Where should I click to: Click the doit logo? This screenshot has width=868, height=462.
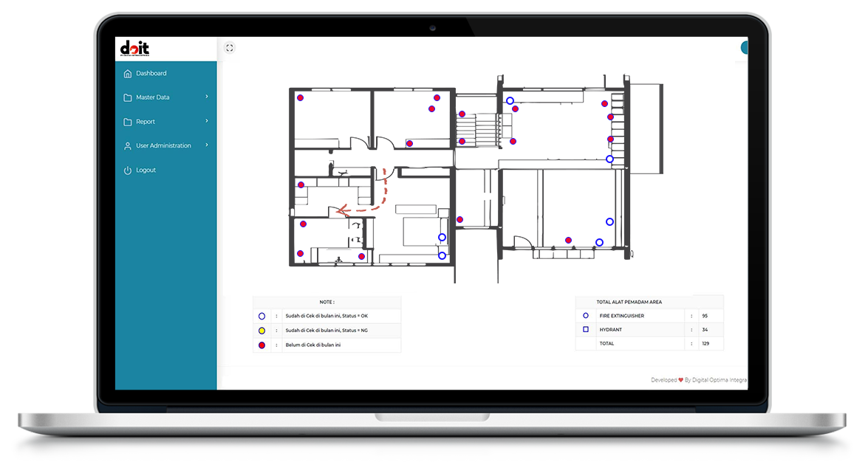[x=134, y=49]
